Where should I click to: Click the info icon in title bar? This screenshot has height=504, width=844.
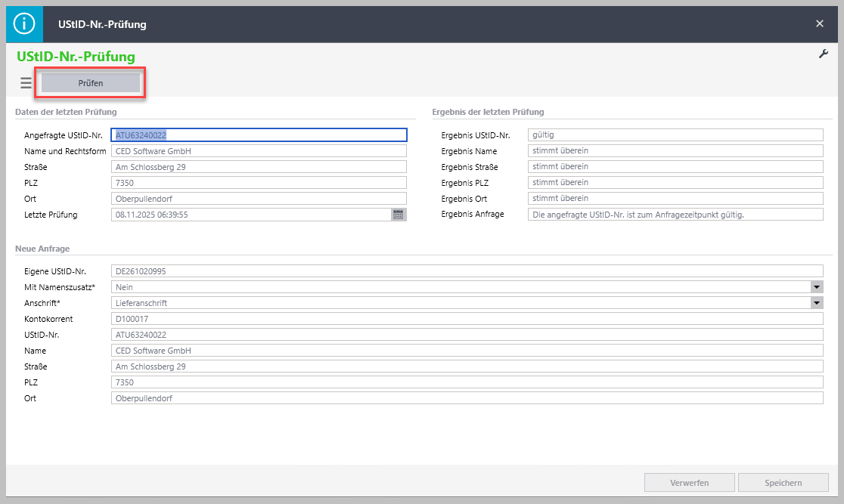[x=24, y=24]
